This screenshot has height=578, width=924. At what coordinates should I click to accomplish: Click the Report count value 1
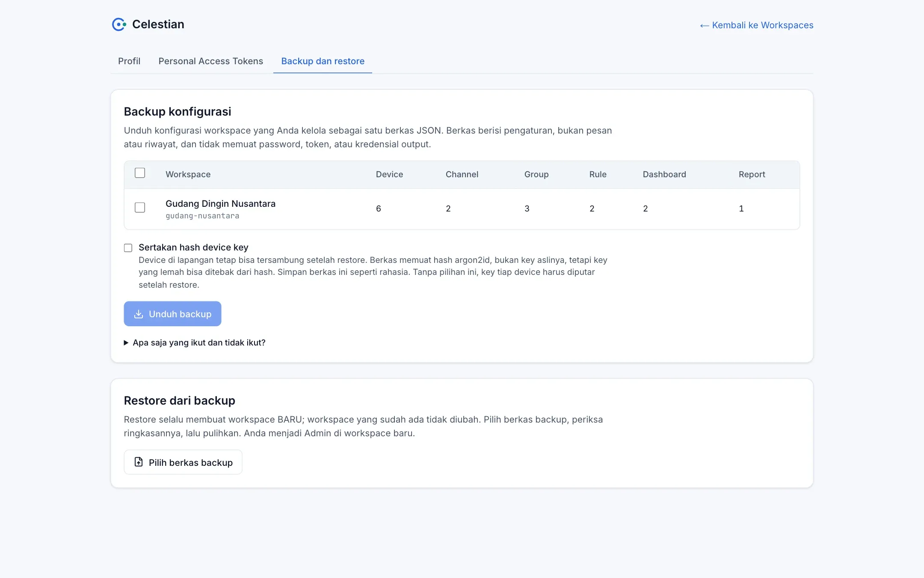tap(741, 209)
